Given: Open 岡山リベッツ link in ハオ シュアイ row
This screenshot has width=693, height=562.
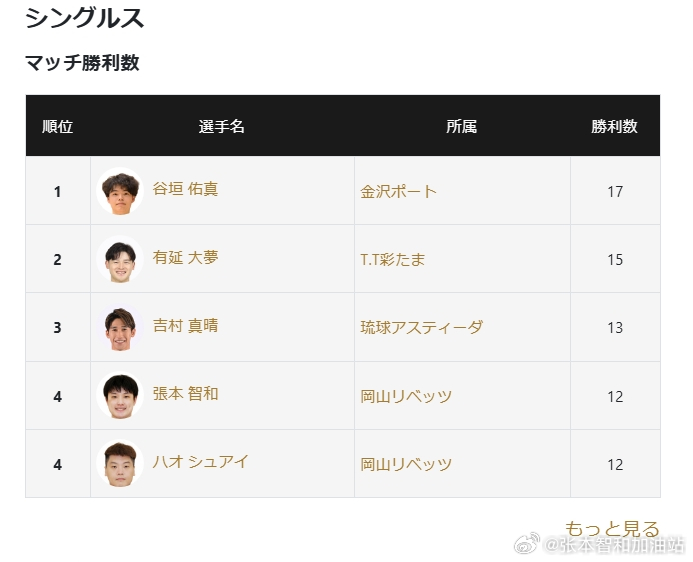Looking at the screenshot, I should pyautogui.click(x=406, y=464).
